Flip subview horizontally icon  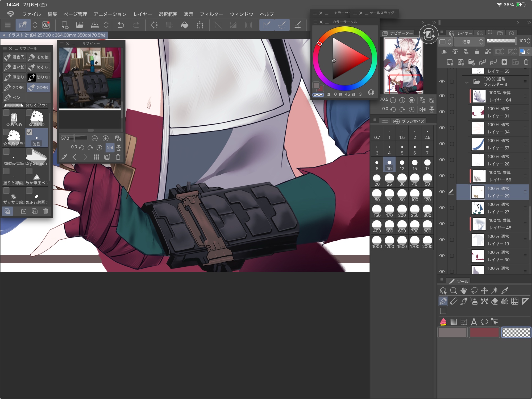click(x=110, y=147)
